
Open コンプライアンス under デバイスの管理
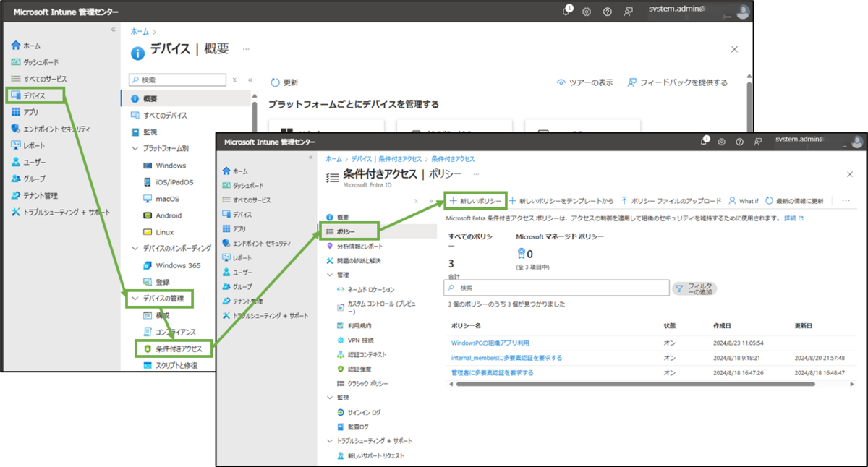coord(169,332)
